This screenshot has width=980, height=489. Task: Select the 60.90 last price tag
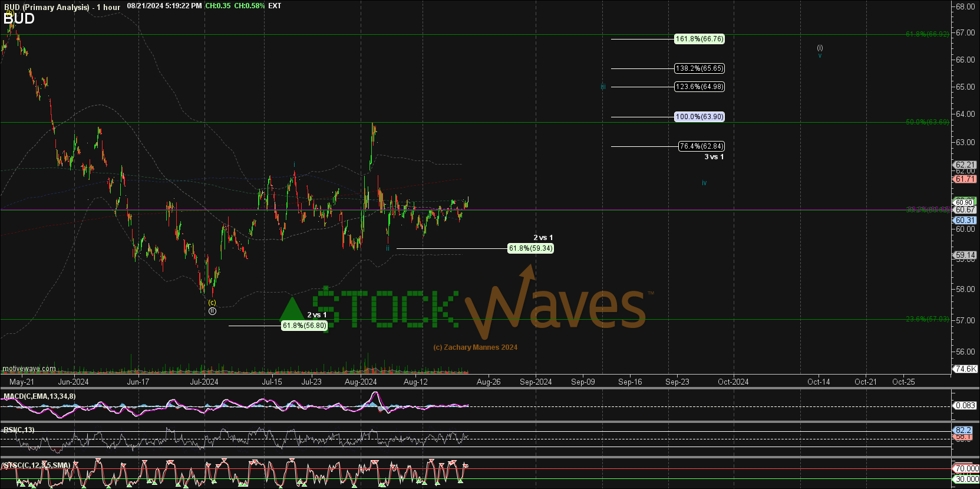coord(964,202)
